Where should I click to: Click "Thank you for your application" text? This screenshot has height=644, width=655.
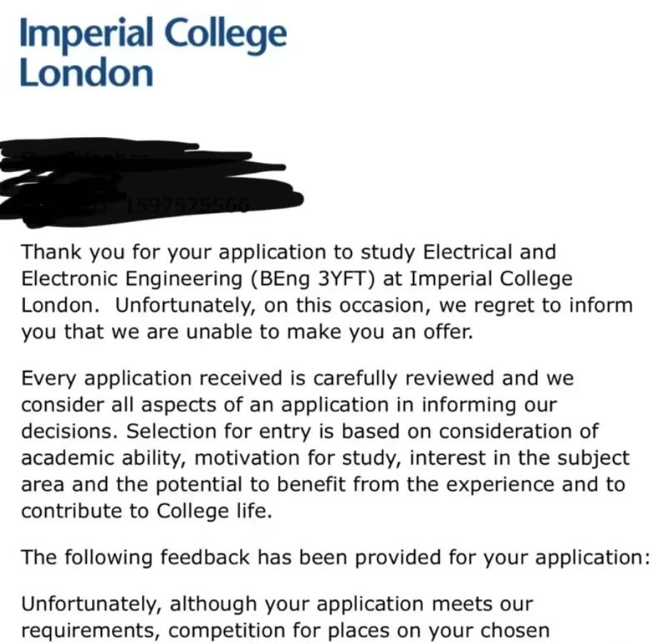point(173,252)
